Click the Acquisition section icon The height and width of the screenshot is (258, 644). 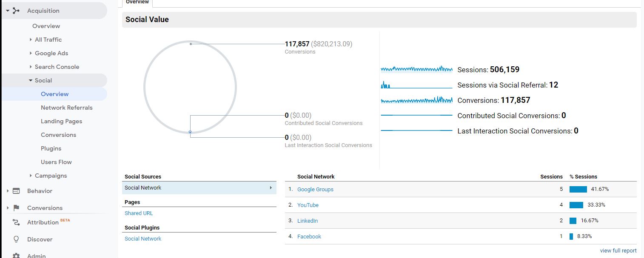click(16, 11)
